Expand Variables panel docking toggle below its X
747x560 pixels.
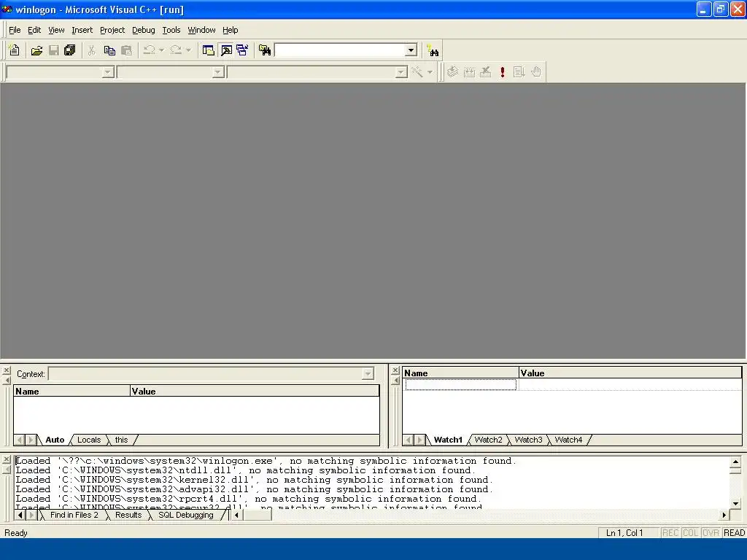tap(7, 380)
